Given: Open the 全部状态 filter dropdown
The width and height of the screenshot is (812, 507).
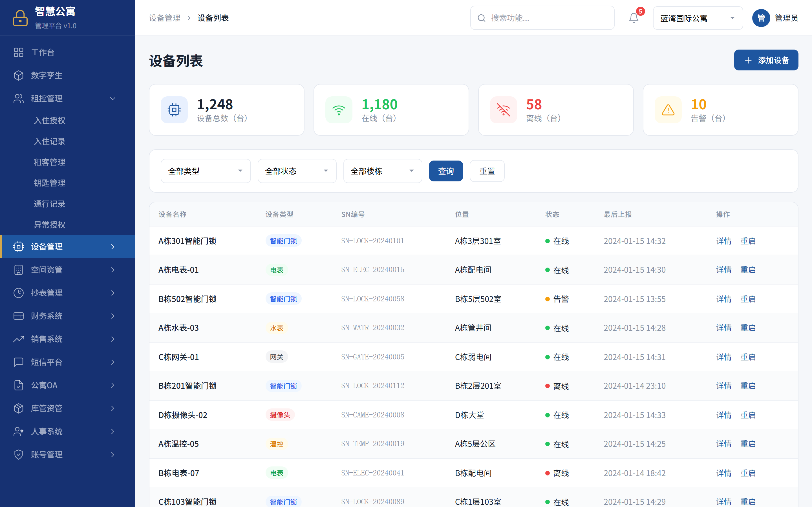Looking at the screenshot, I should tap(297, 171).
